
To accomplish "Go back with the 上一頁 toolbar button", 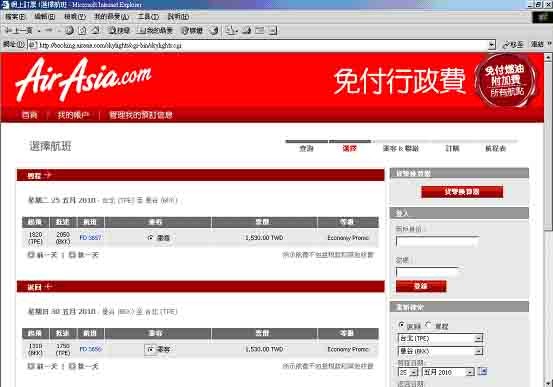I will tap(19, 30).
